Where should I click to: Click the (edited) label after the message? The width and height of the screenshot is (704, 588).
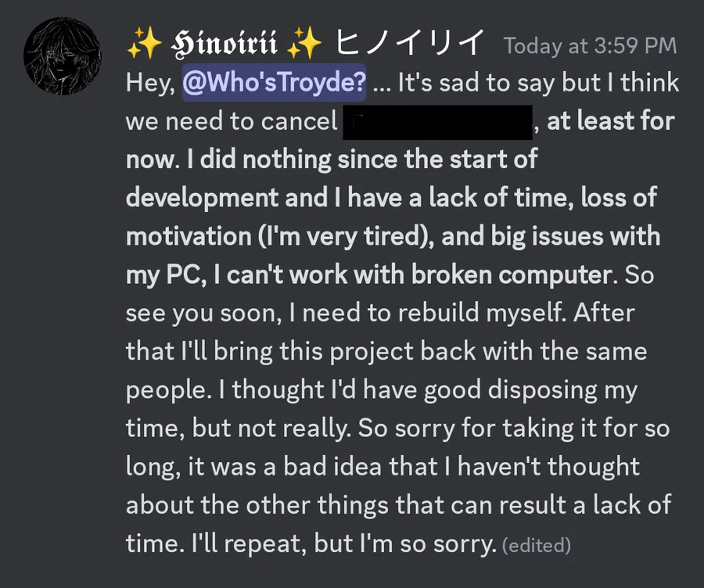pyautogui.click(x=536, y=544)
